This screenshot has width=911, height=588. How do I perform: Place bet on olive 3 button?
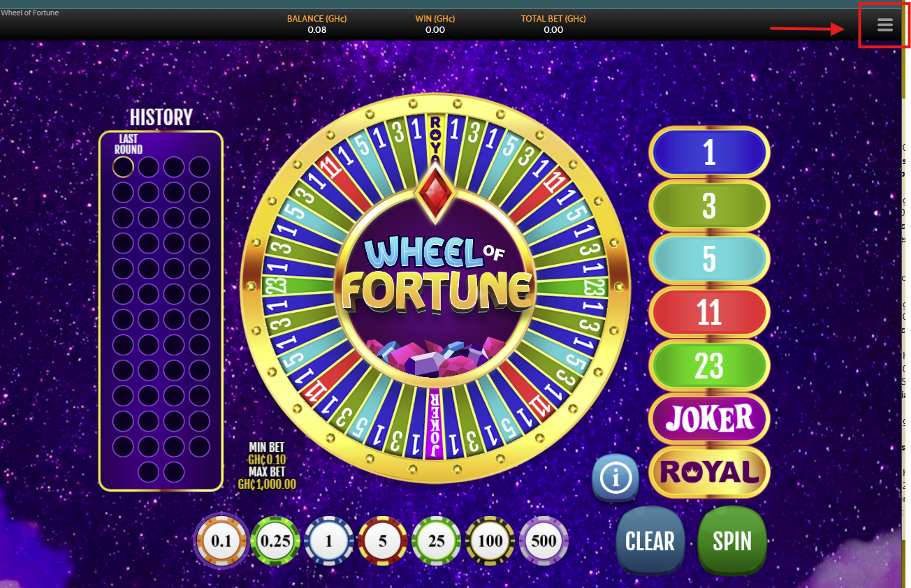pos(709,206)
